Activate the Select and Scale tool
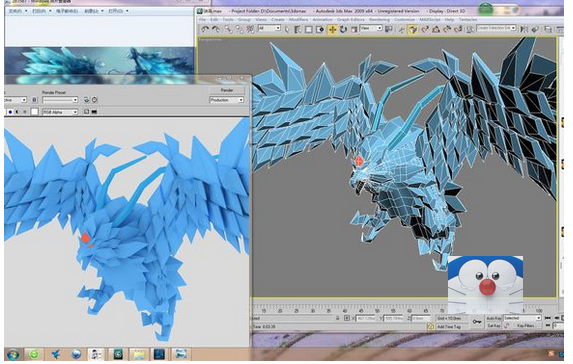573x364 pixels. coord(354,30)
